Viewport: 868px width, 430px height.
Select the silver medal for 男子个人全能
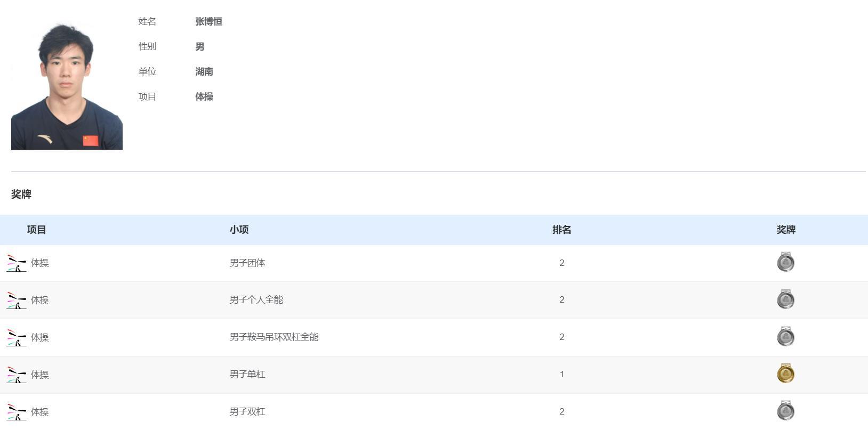coord(785,299)
